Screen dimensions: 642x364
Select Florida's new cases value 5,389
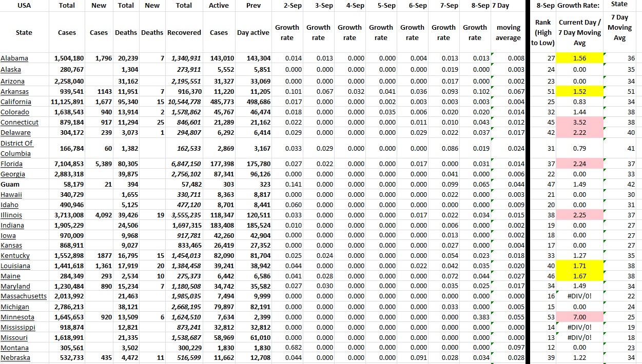click(99, 164)
